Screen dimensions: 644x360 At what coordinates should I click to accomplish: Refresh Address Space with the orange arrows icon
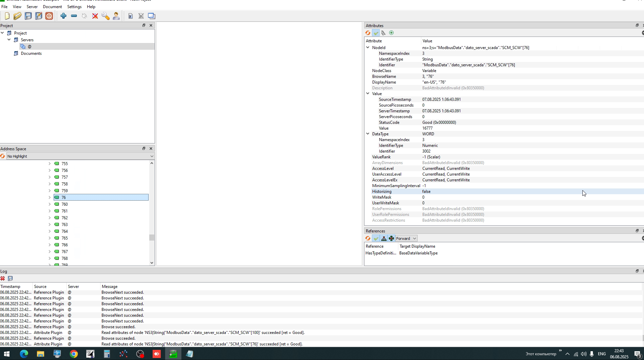pyautogui.click(x=3, y=156)
